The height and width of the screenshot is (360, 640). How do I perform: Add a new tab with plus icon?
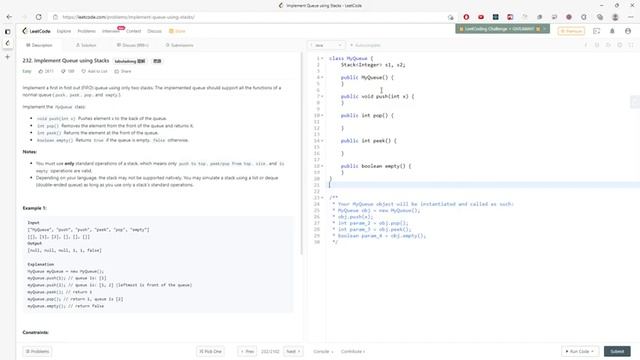point(7,57)
